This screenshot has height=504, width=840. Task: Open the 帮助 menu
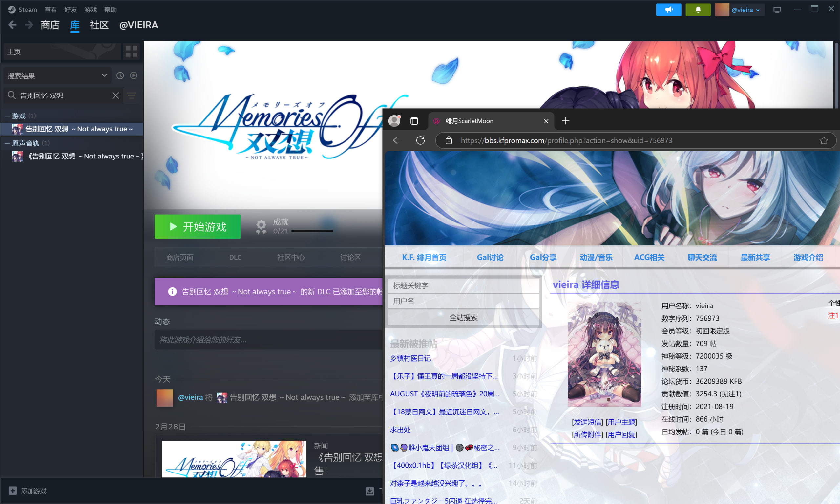coord(110,10)
